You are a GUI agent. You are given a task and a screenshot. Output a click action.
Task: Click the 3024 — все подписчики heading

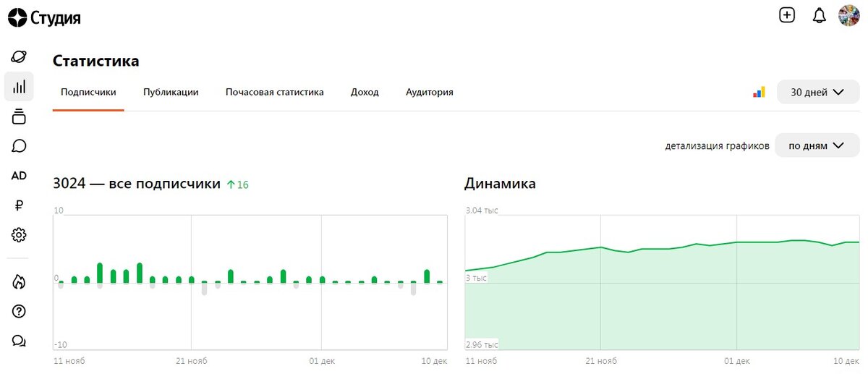tap(137, 184)
